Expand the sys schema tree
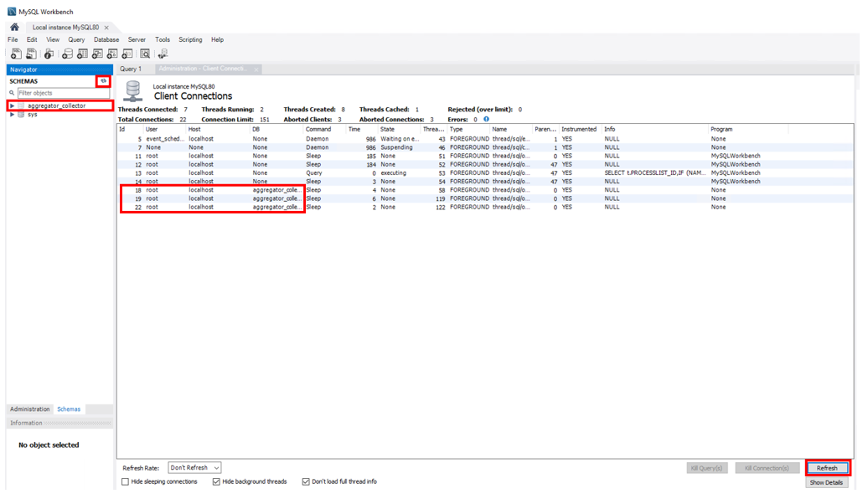The height and width of the screenshot is (504, 868). coord(12,115)
